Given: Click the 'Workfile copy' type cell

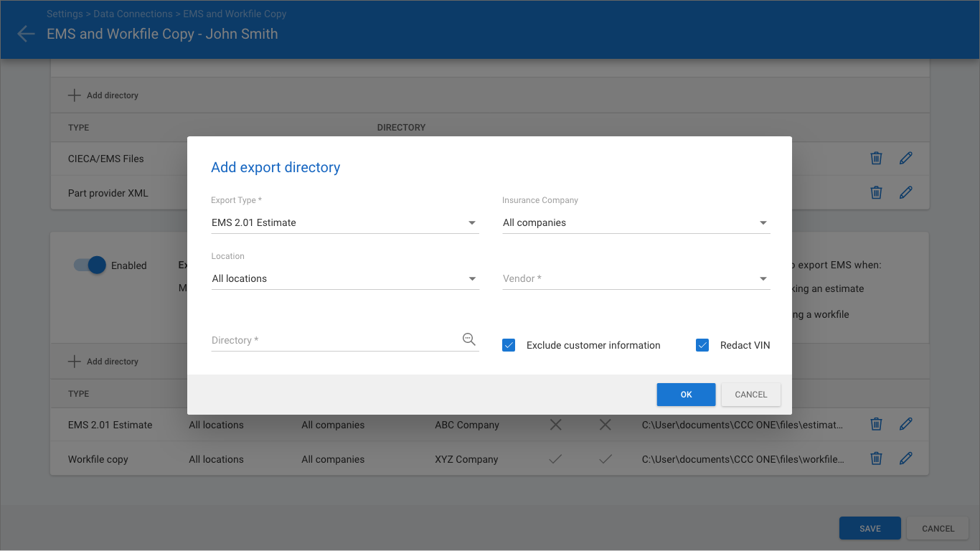Looking at the screenshot, I should [98, 459].
